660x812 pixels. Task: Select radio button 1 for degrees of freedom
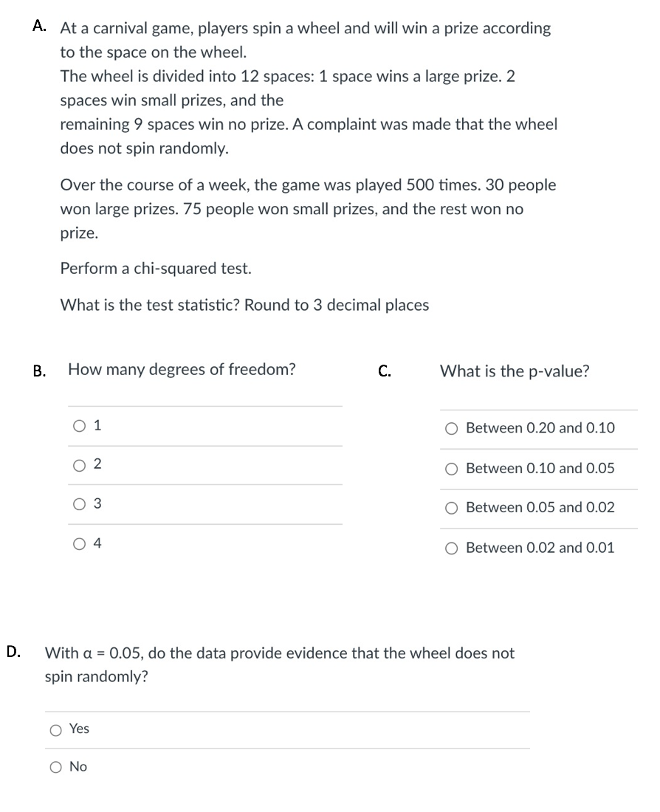pyautogui.click(x=78, y=424)
